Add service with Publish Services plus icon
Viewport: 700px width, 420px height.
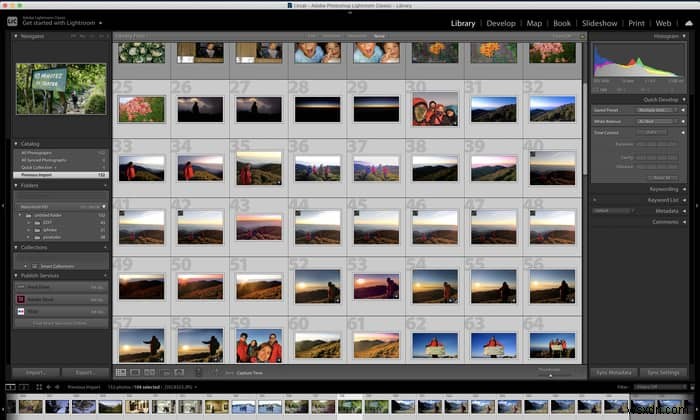tap(105, 275)
